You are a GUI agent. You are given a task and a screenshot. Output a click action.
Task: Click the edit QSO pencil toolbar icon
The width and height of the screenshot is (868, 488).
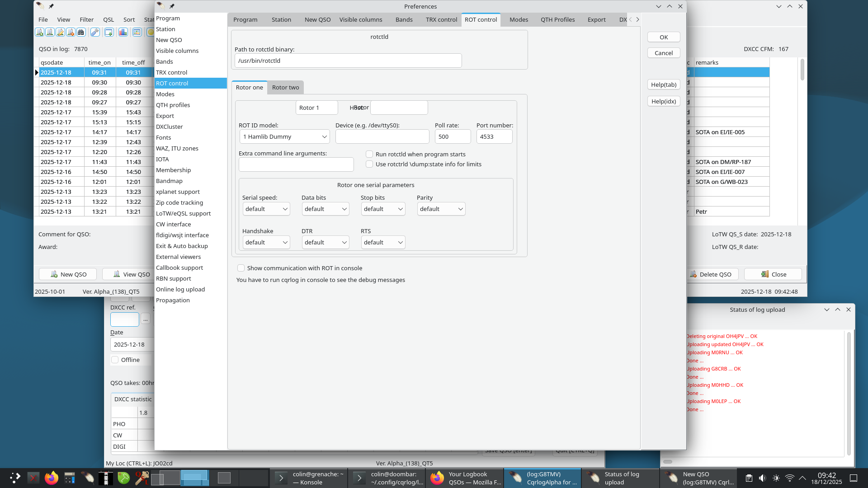click(x=60, y=32)
